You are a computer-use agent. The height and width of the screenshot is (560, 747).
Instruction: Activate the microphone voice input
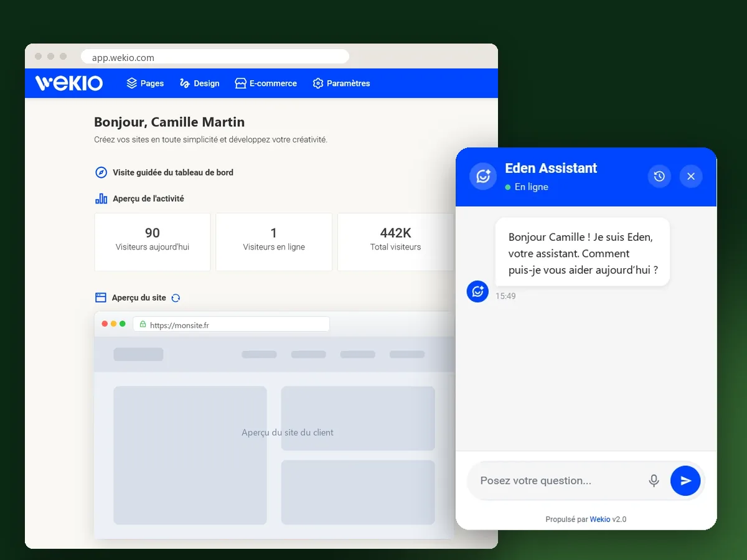pyautogui.click(x=654, y=480)
